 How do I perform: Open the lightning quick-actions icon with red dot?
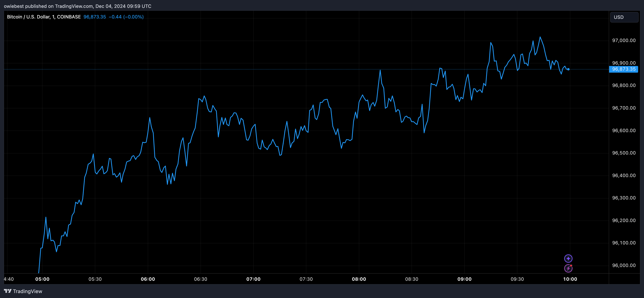[x=568, y=268]
